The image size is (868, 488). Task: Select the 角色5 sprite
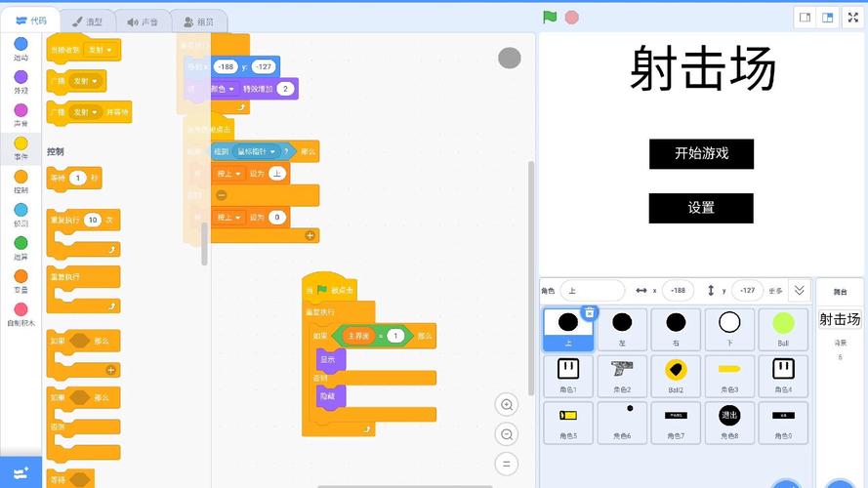tap(568, 423)
